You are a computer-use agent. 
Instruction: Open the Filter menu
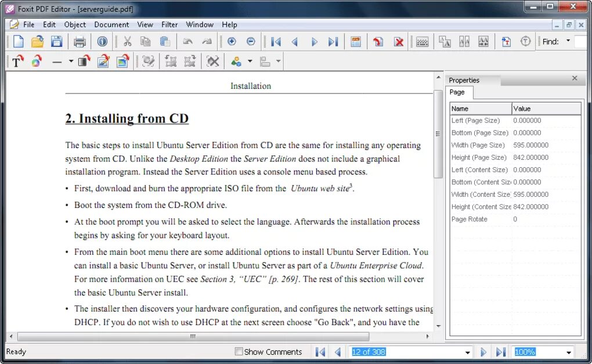tap(169, 24)
